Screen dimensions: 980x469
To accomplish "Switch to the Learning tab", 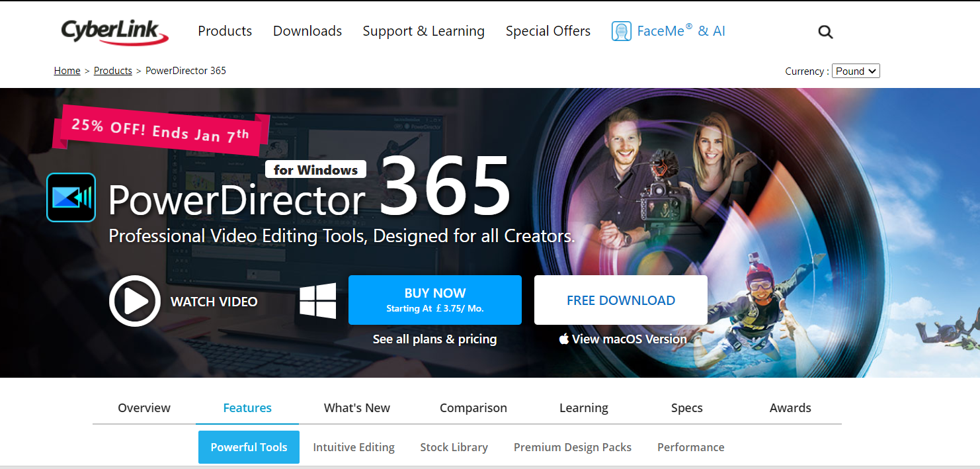I will pyautogui.click(x=584, y=408).
